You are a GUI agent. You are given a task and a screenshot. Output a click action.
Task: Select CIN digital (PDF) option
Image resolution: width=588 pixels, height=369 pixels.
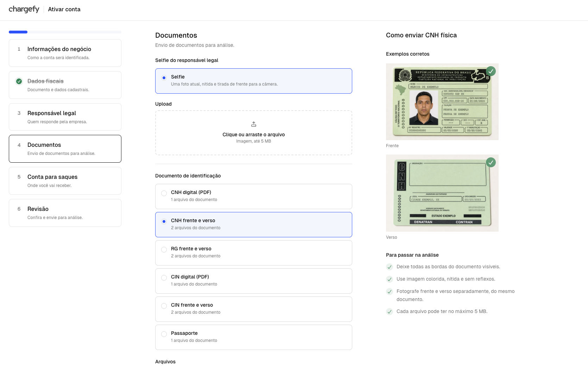[x=254, y=281]
